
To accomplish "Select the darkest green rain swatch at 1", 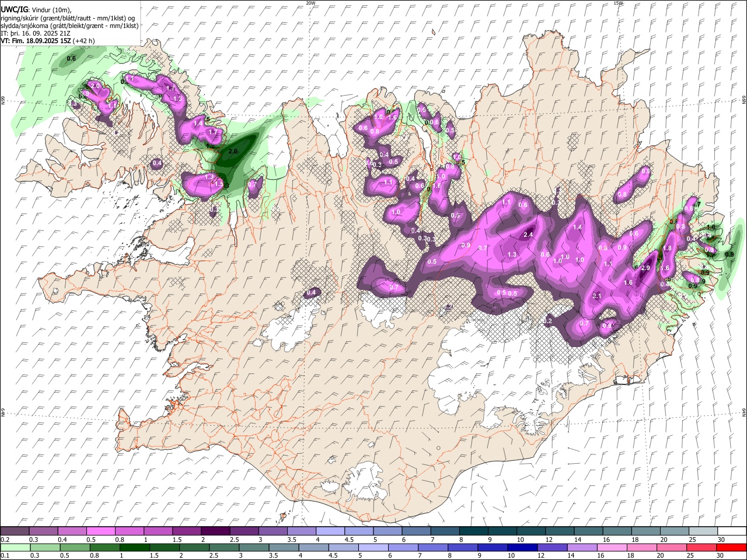I will 135,547.
